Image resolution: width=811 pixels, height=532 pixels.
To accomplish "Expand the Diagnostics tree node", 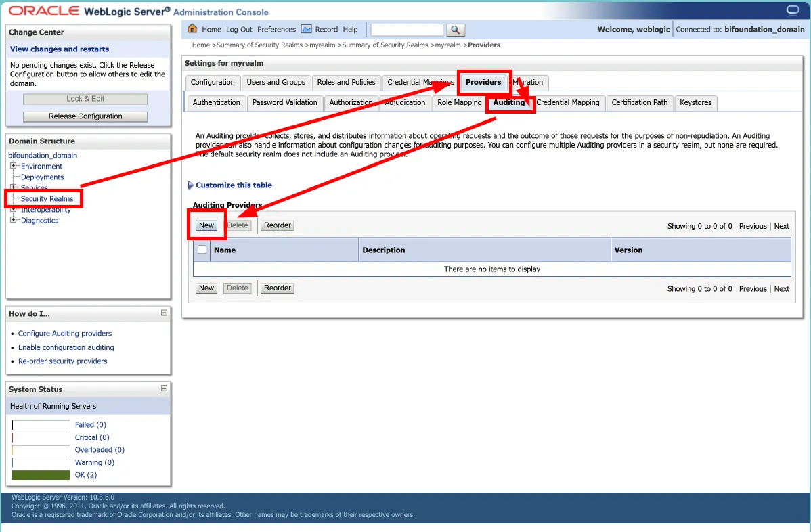I will click(x=14, y=220).
